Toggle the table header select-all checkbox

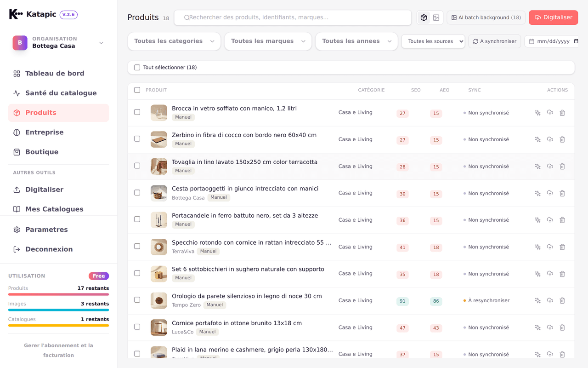coord(137,90)
